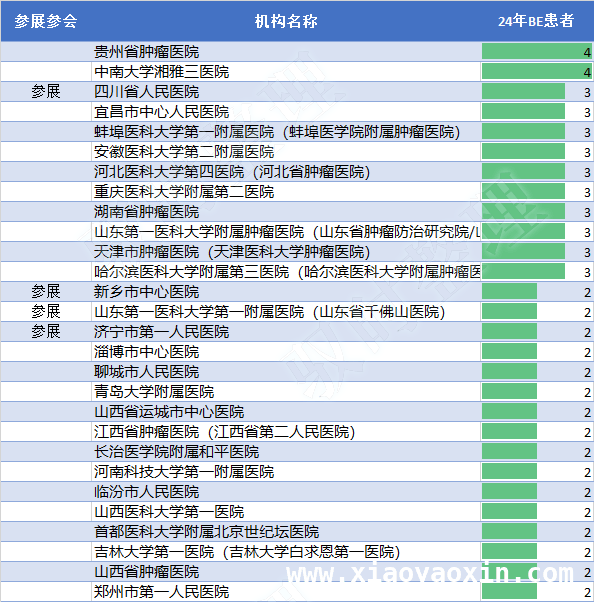Click 参展 in the 四川省人民医院 row
The height and width of the screenshot is (602, 594).
(x=46, y=91)
